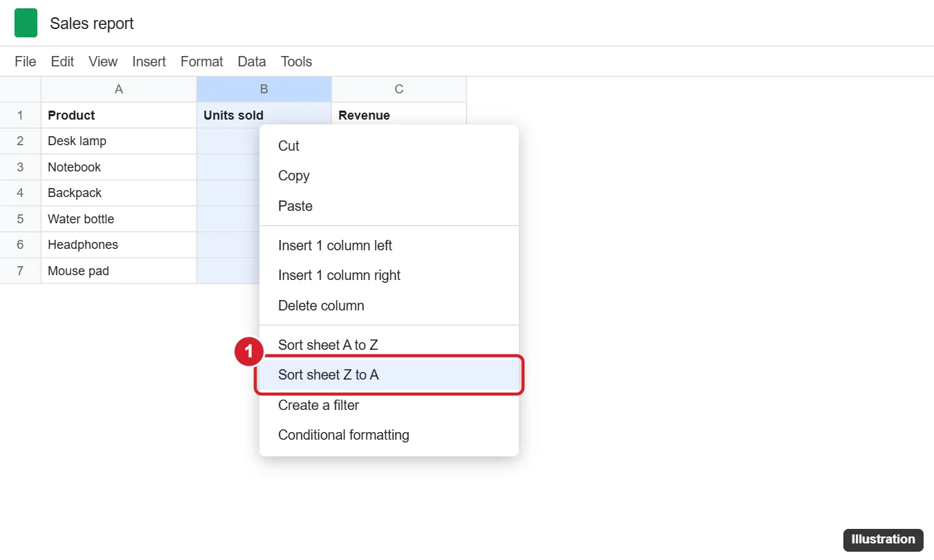This screenshot has height=560, width=934.
Task: Choose Paste from the context menu
Action: (389, 206)
